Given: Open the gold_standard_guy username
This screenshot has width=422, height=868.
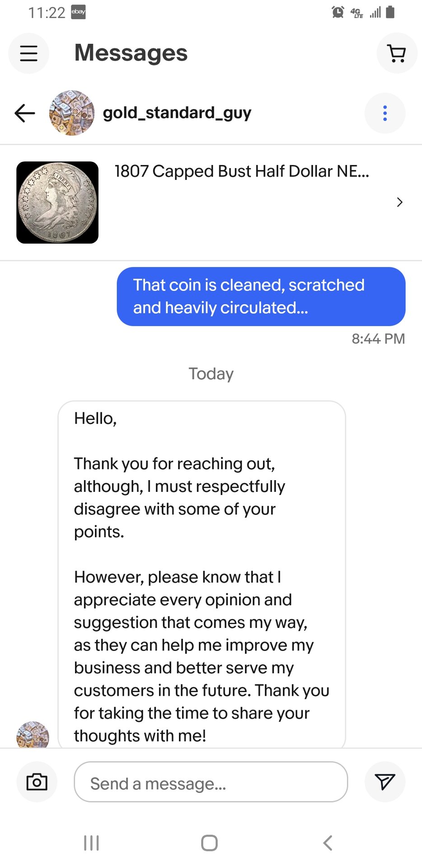Looking at the screenshot, I should (x=177, y=113).
